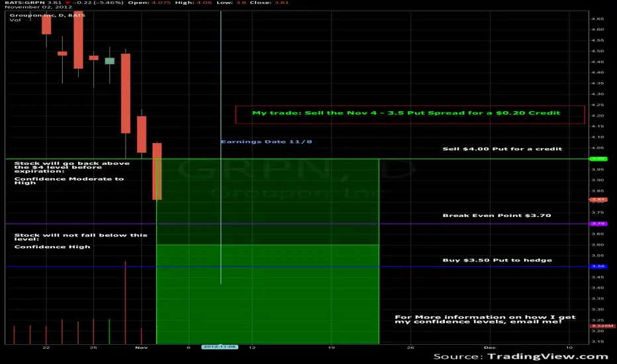Select the 'Break Even Point $3.70' annotation

coord(497,215)
